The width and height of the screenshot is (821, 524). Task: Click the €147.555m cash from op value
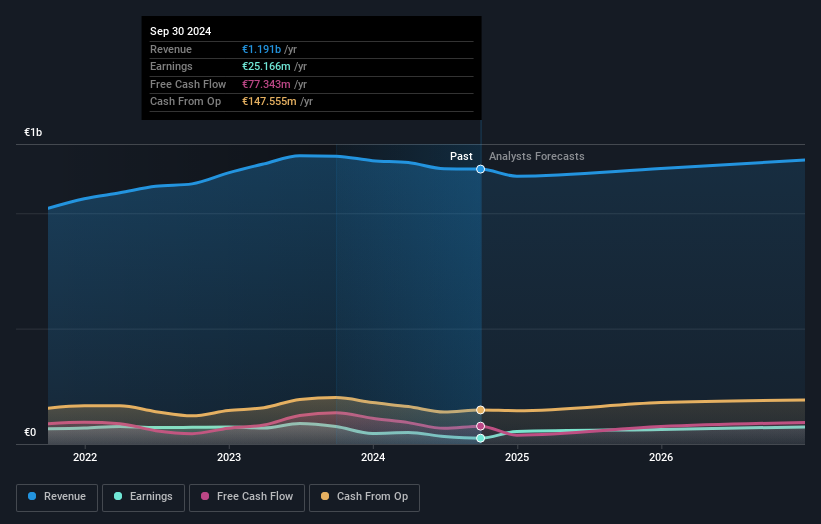pyautogui.click(x=269, y=102)
